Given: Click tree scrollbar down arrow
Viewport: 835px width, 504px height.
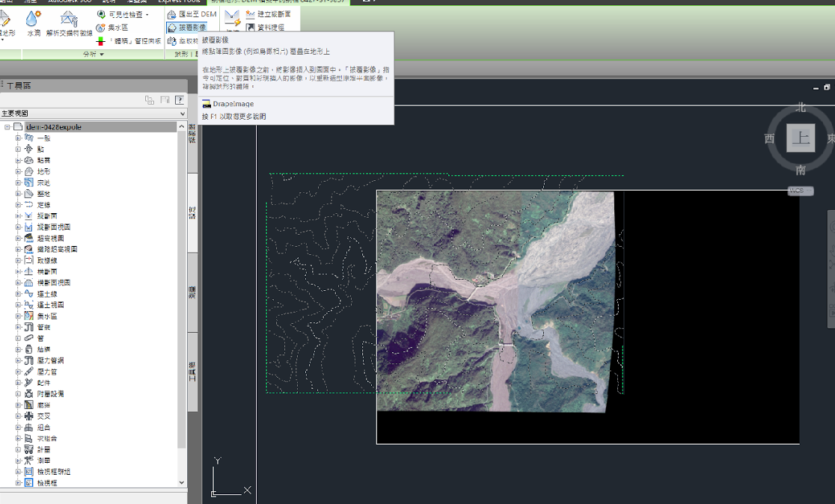Looking at the screenshot, I should [182, 483].
